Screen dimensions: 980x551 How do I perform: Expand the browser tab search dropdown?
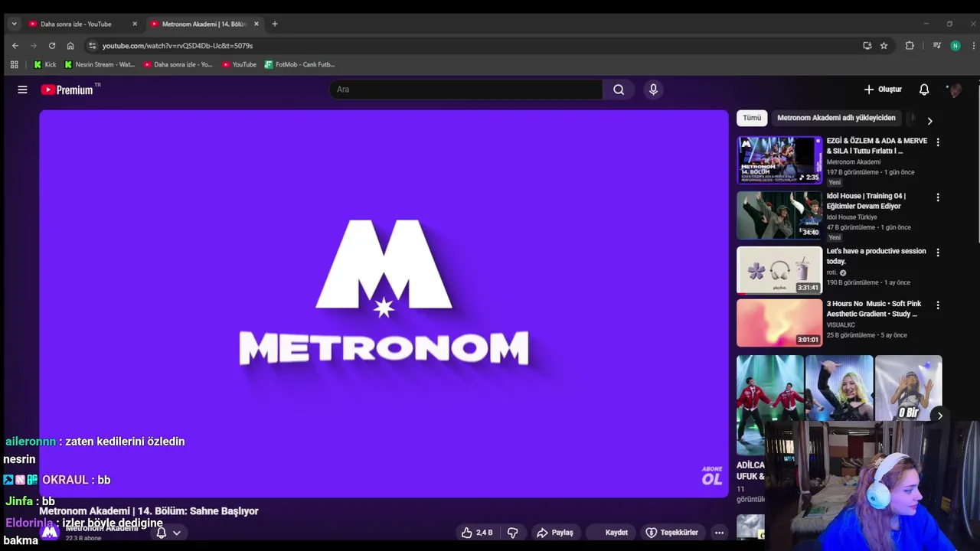(x=14, y=24)
